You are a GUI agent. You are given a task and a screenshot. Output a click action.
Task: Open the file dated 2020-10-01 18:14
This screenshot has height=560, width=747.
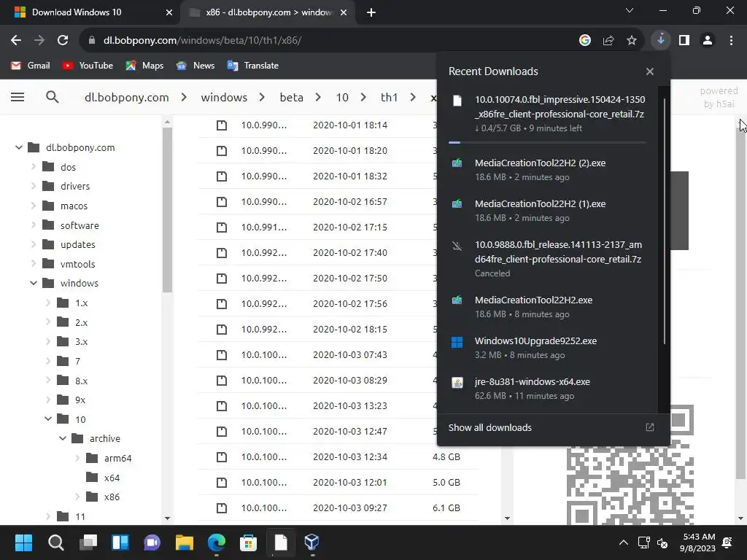pos(337,125)
